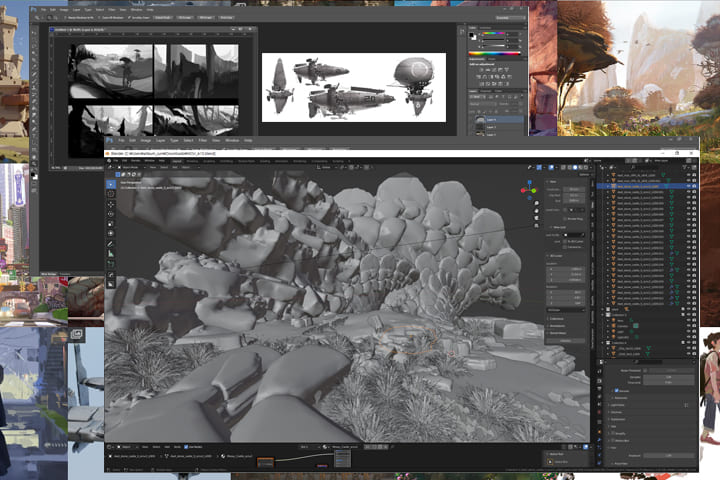Select the Lasso tool in Photoshop
Viewport: 720px width, 480px height.
point(35,47)
